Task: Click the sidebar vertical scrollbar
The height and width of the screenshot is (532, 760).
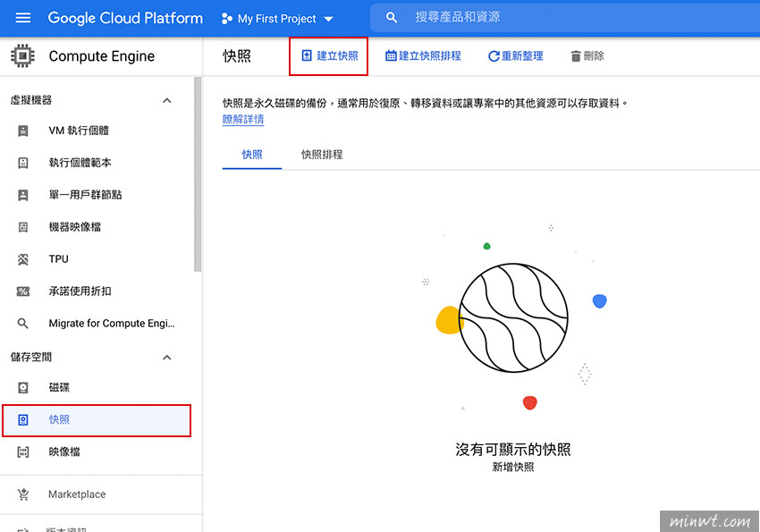Action: tap(198, 174)
